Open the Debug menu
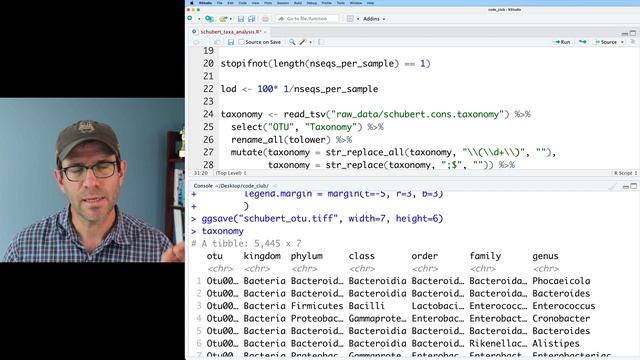Screen dimensions: 640x360 [311, 3]
